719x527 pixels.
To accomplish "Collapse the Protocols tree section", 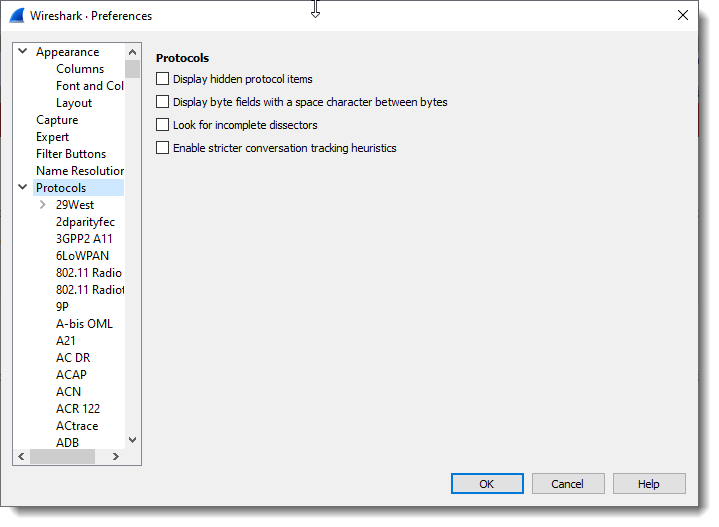I will pyautogui.click(x=23, y=188).
